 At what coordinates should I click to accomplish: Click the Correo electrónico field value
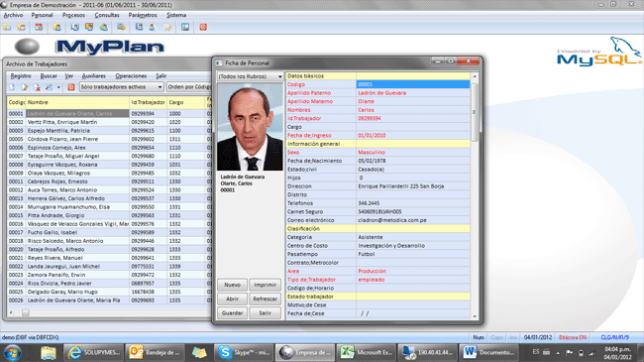[x=413, y=220]
